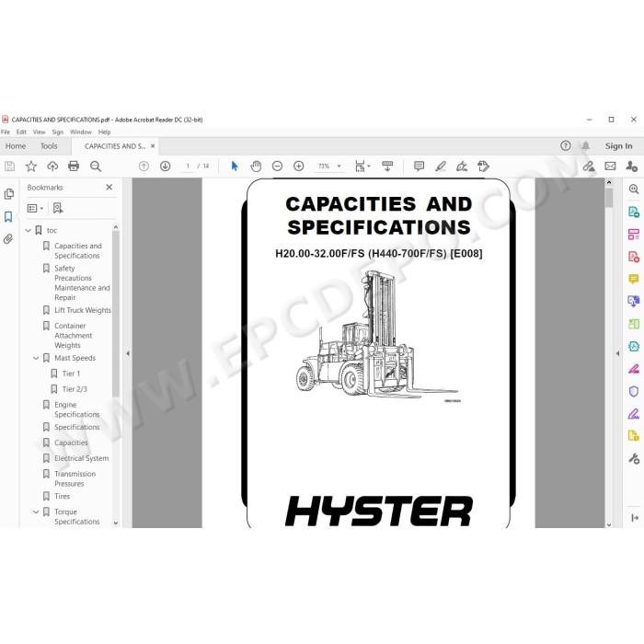Open the View menu

point(39,132)
